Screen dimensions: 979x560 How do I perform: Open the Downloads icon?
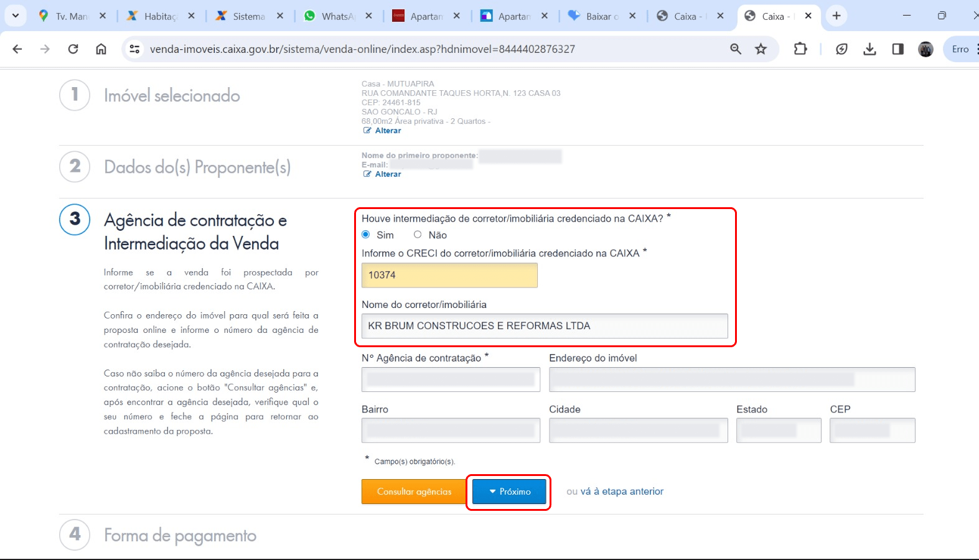869,49
